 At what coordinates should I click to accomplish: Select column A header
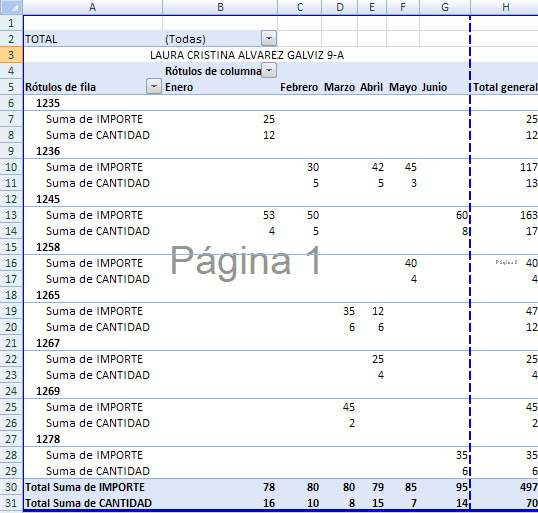[92, 7]
